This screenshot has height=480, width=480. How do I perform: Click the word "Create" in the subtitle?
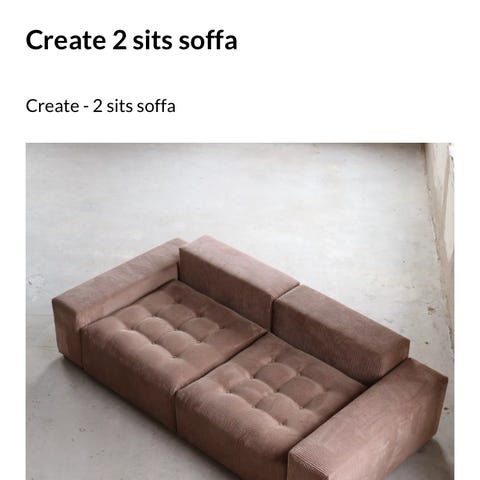pyautogui.click(x=52, y=106)
